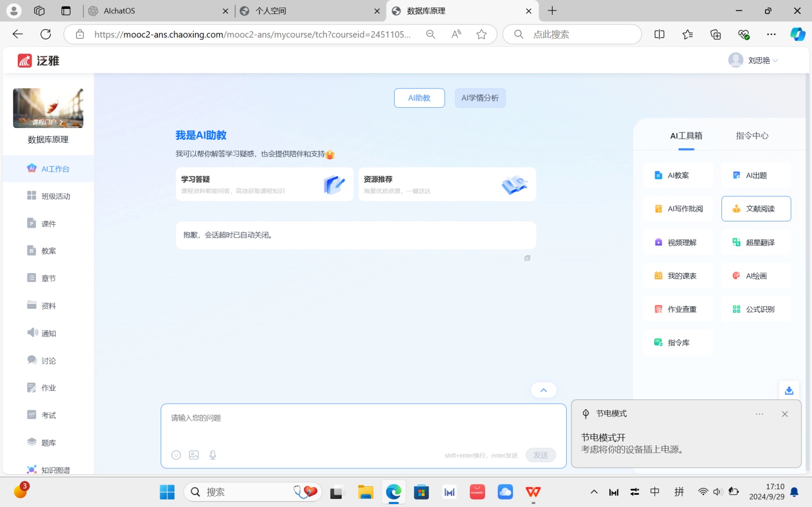Click the image upload icon in chat input
This screenshot has width=812, height=507.
(x=194, y=455)
